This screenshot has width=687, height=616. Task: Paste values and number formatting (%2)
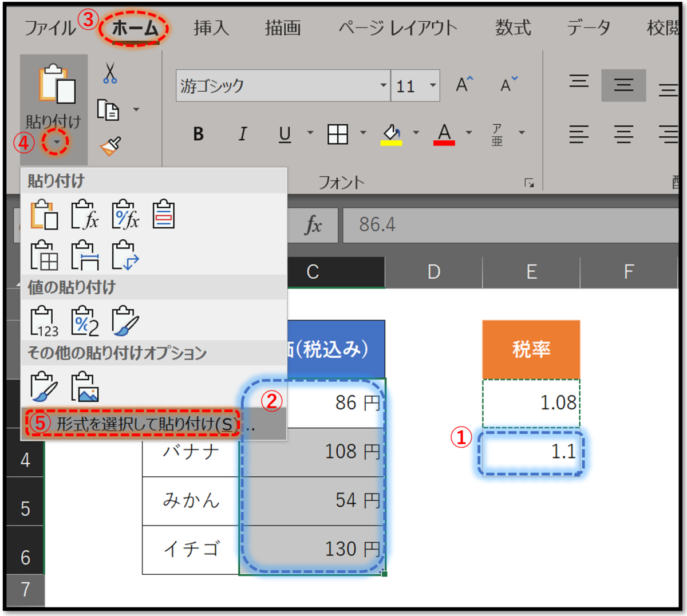click(84, 321)
